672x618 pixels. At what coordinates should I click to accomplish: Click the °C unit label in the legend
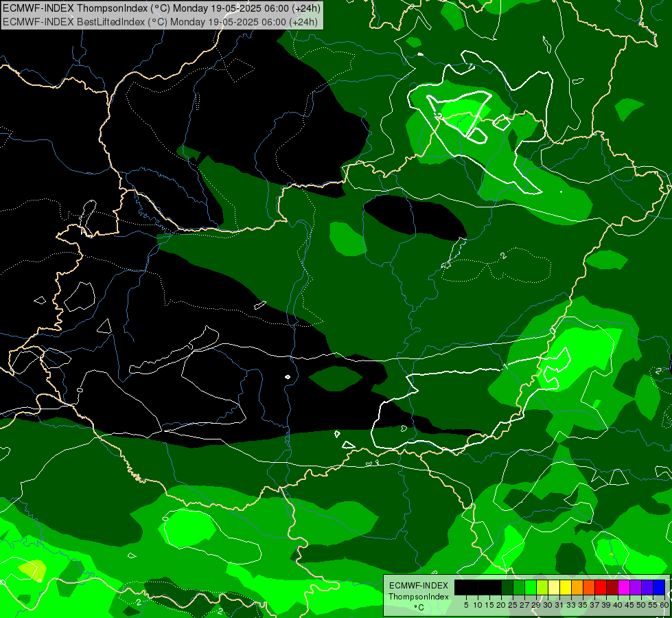pos(419,608)
